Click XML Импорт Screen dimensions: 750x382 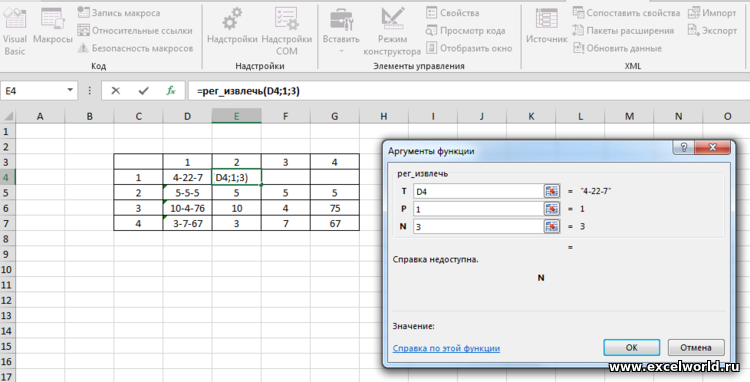pyautogui.click(x=712, y=13)
